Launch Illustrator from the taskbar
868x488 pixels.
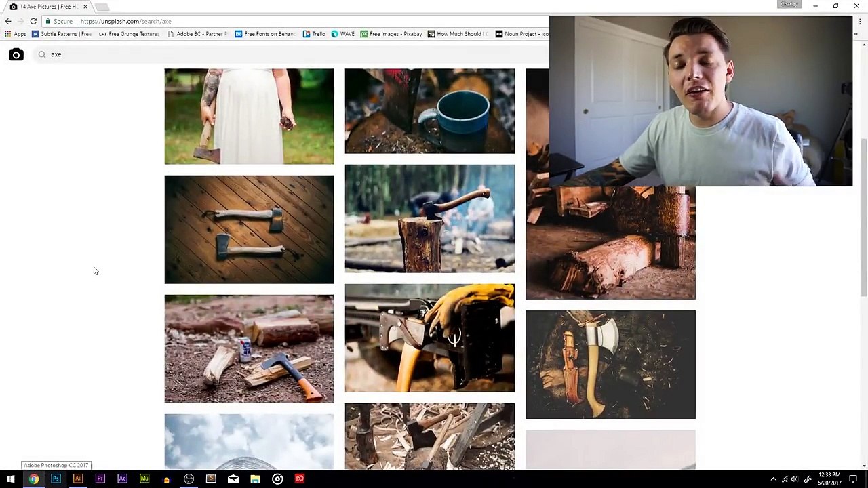click(78, 479)
